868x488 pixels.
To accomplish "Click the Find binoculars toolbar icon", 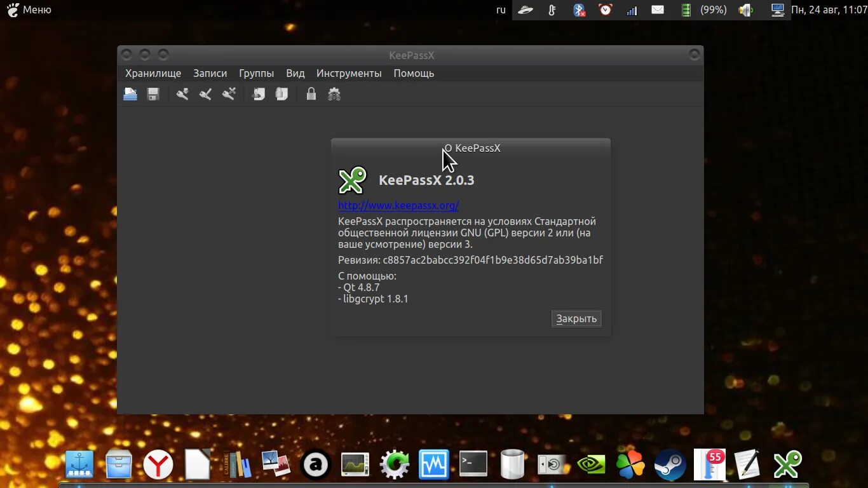I will 334,94.
